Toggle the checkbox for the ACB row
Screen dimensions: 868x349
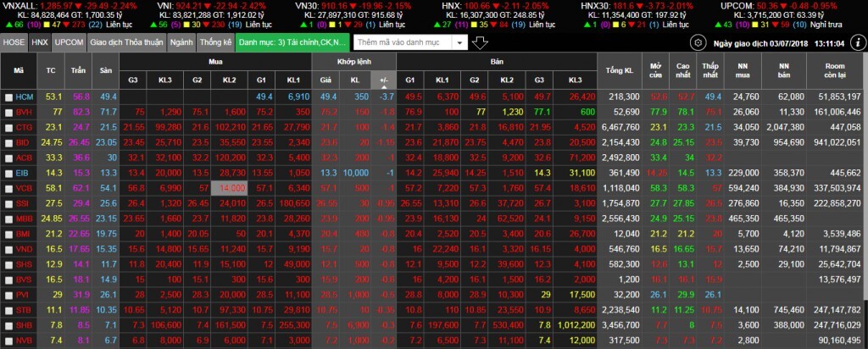pos(8,158)
